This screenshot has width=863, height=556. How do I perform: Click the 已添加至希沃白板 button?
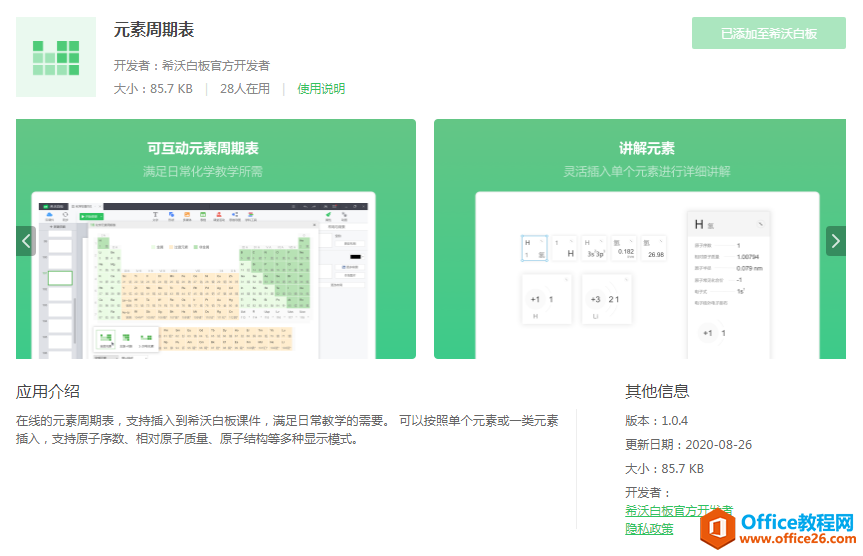[x=768, y=33]
